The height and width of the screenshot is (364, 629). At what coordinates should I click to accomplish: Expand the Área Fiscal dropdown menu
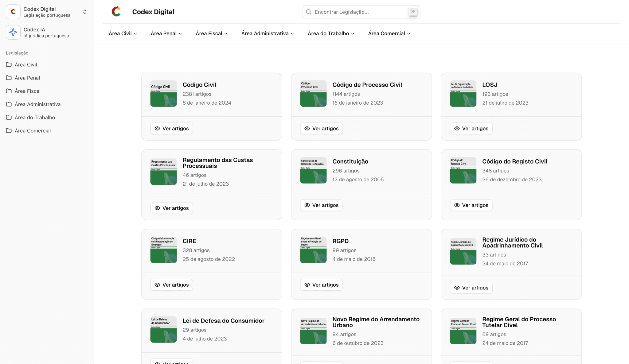click(x=211, y=33)
